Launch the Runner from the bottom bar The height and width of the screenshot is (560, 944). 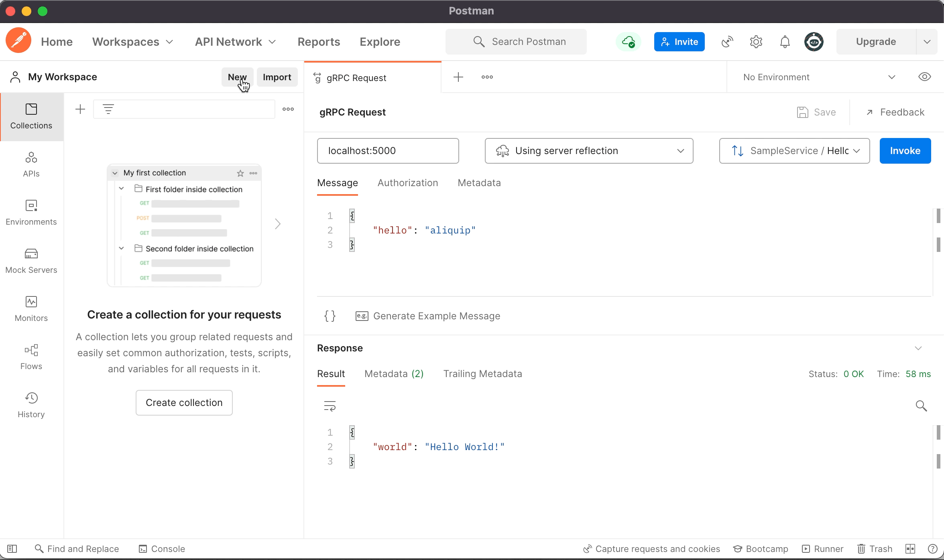tap(823, 549)
